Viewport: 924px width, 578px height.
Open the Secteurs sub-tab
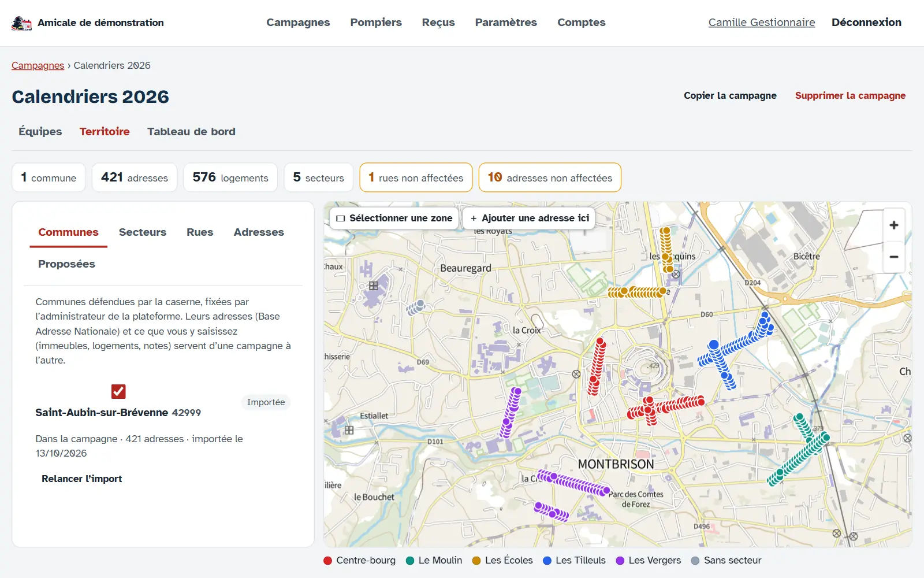coord(143,232)
